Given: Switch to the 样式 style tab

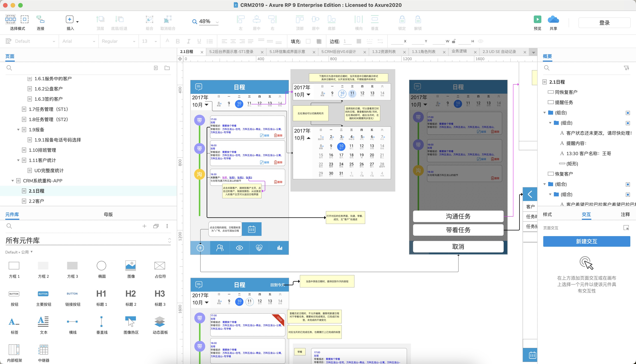Looking at the screenshot, I should pos(547,214).
